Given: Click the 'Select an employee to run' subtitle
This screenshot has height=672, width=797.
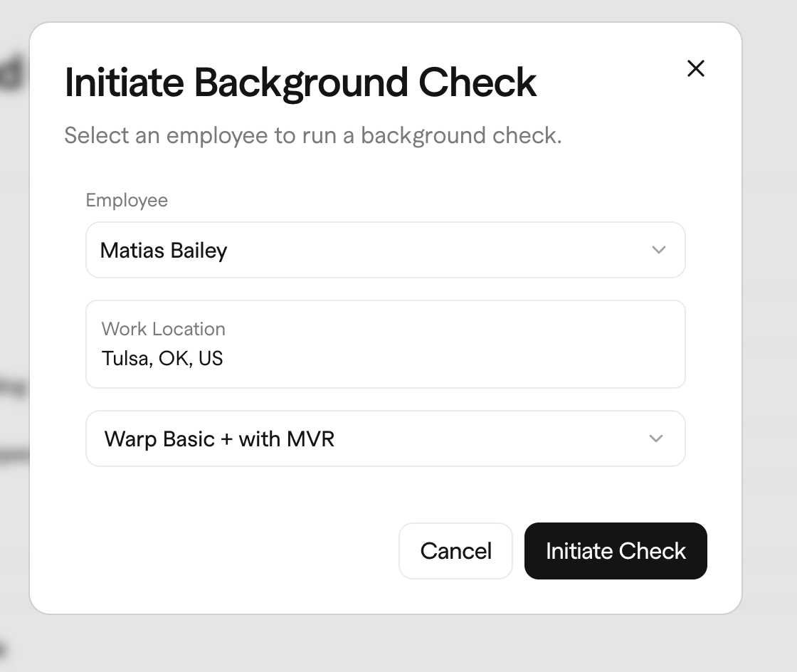Looking at the screenshot, I should [313, 136].
